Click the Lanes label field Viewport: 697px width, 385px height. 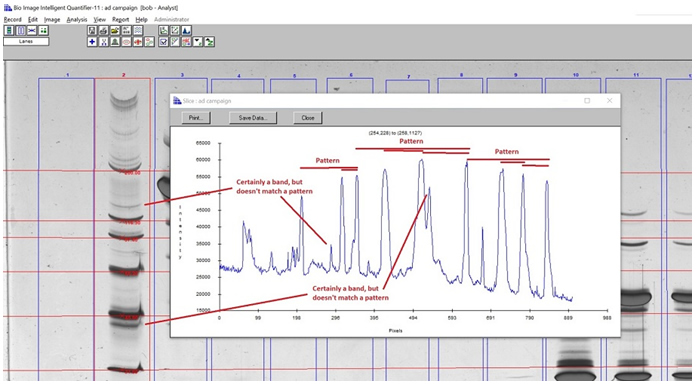tap(26, 41)
